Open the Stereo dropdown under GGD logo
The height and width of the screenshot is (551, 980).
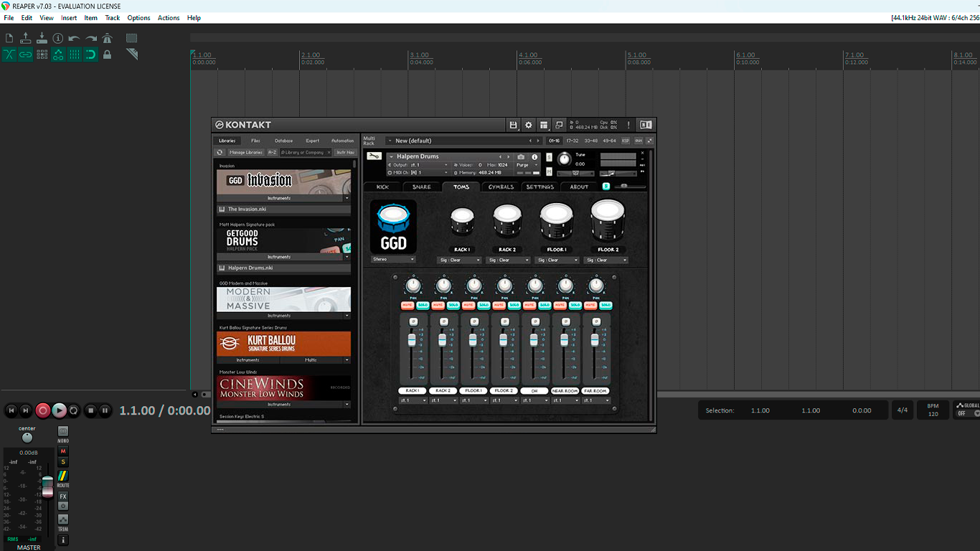(x=393, y=259)
